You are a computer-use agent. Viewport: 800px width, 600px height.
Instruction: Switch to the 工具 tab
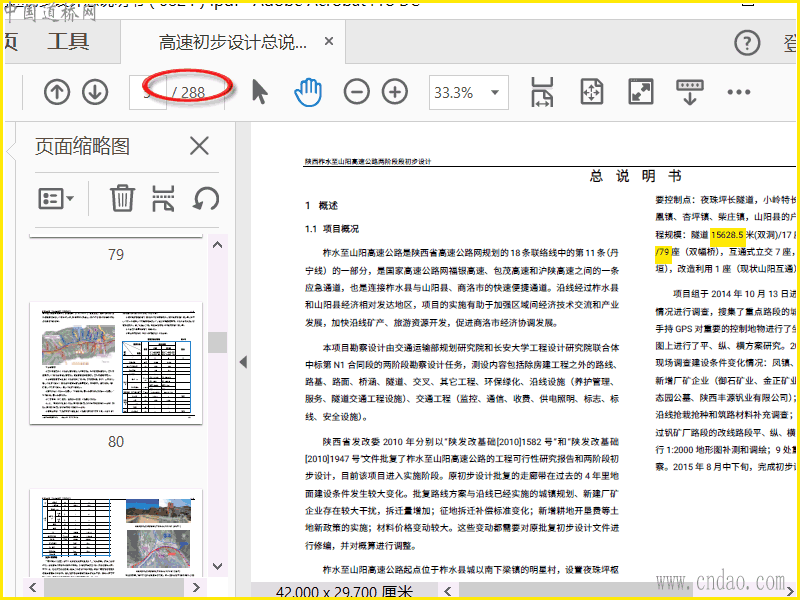point(68,42)
